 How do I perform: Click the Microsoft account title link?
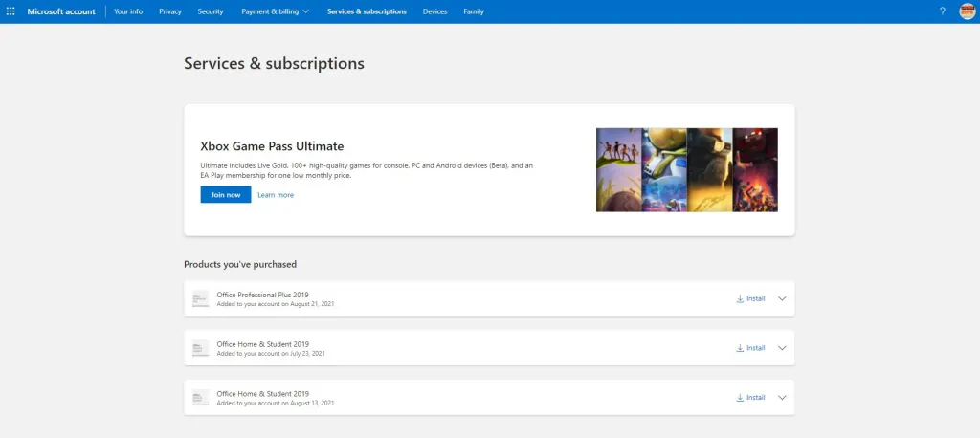pos(61,11)
